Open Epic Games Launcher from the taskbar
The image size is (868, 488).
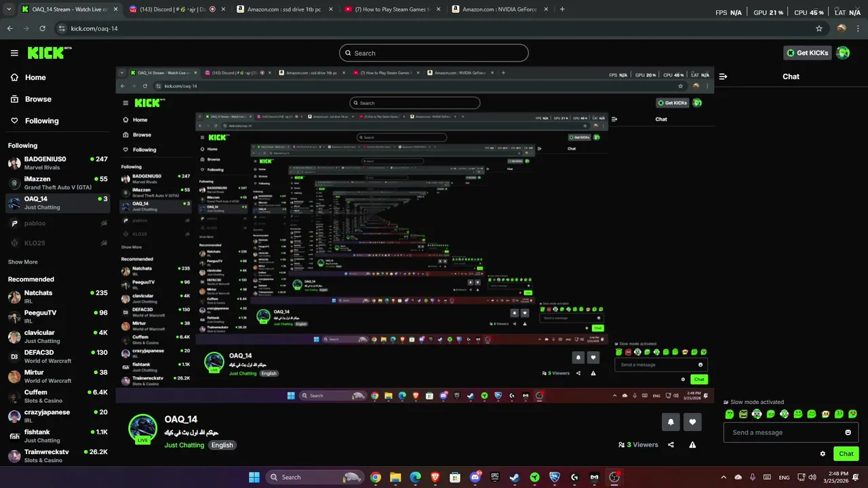tap(495, 477)
